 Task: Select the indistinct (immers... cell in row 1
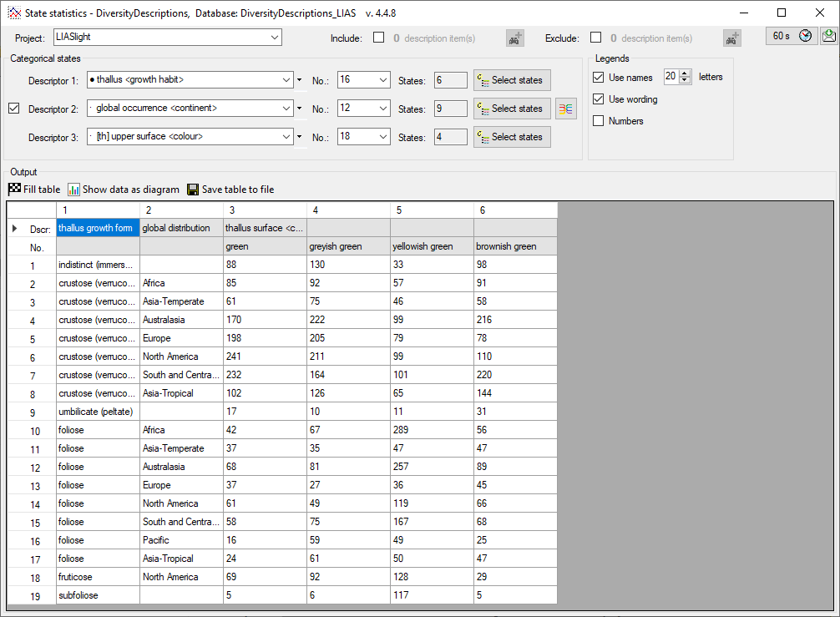98,265
